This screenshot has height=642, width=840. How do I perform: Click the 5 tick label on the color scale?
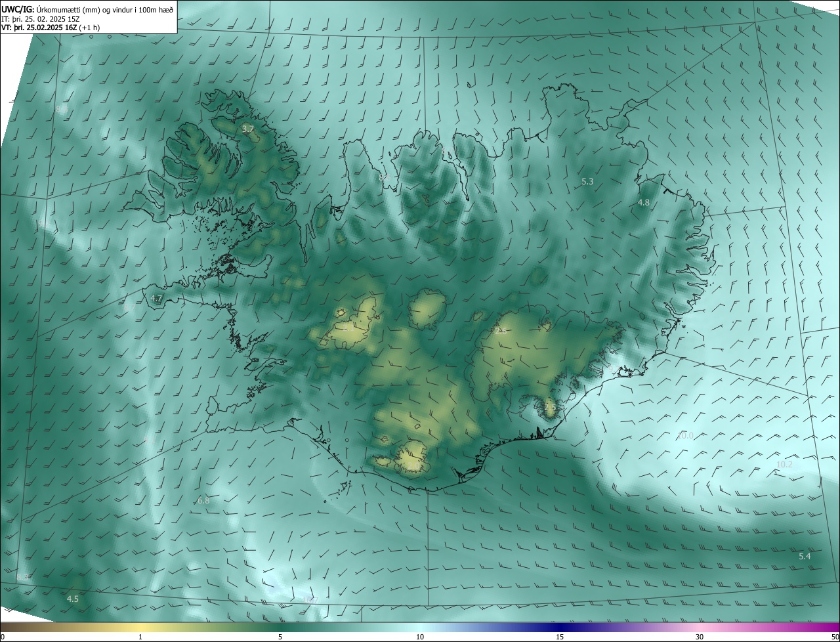pos(280,637)
